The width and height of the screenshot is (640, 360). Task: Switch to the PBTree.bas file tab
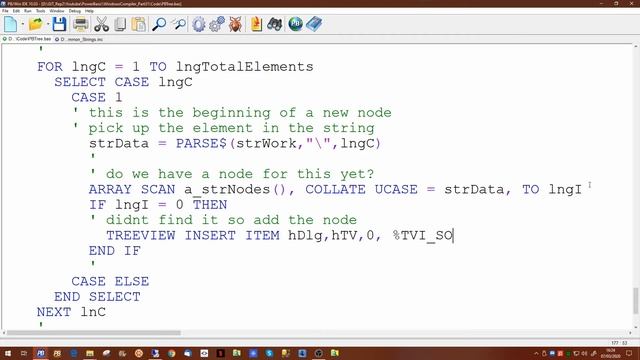click(27, 39)
